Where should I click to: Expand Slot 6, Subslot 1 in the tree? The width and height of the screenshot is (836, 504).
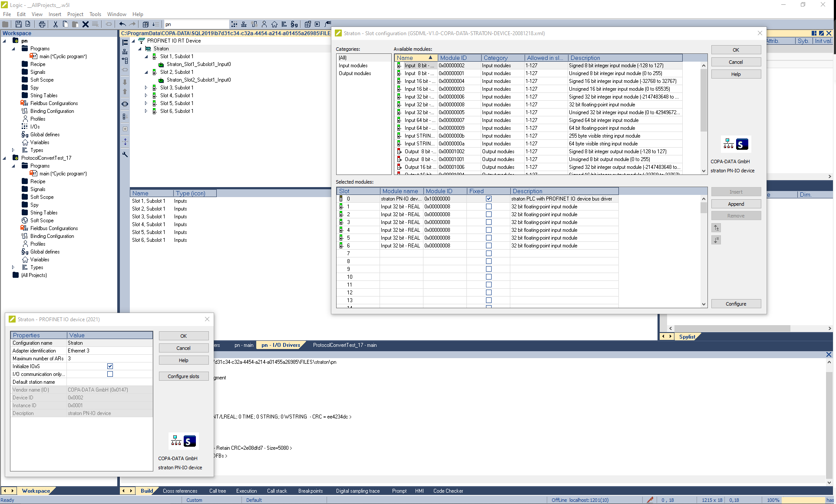pos(146,111)
